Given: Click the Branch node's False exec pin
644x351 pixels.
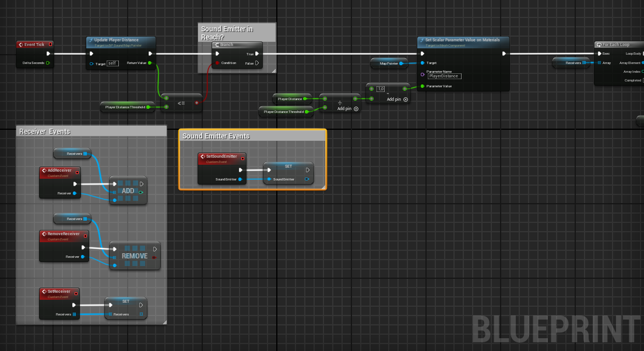Looking at the screenshot, I should click(256, 63).
